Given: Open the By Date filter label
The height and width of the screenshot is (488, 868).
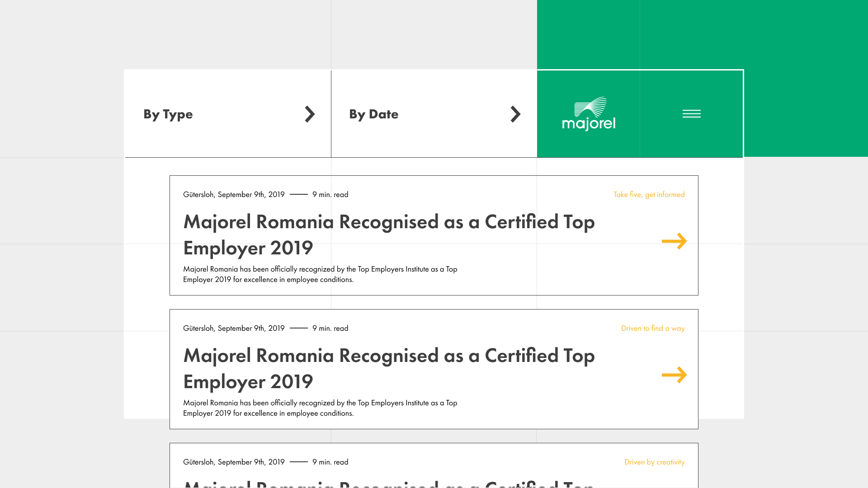Looking at the screenshot, I should 373,114.
